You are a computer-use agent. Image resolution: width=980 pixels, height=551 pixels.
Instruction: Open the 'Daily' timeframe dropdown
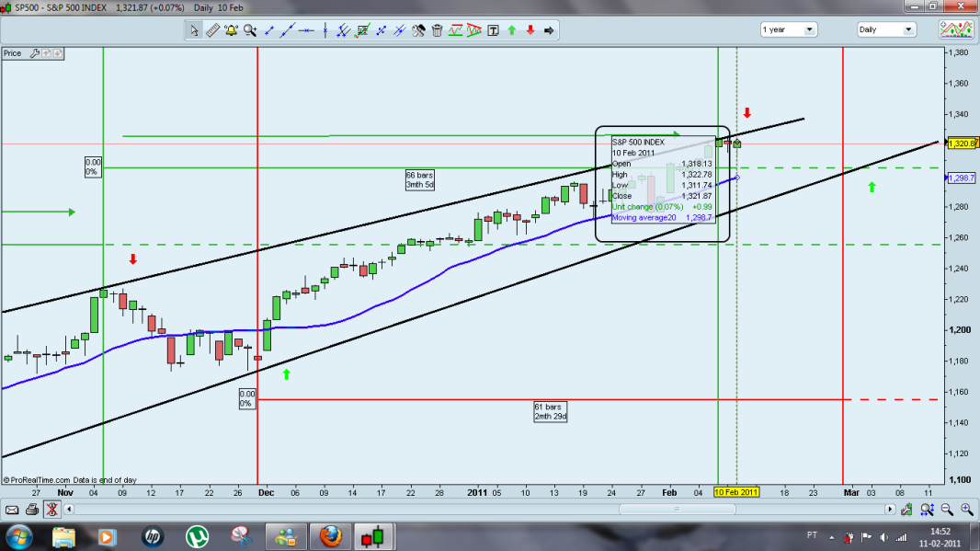886,29
